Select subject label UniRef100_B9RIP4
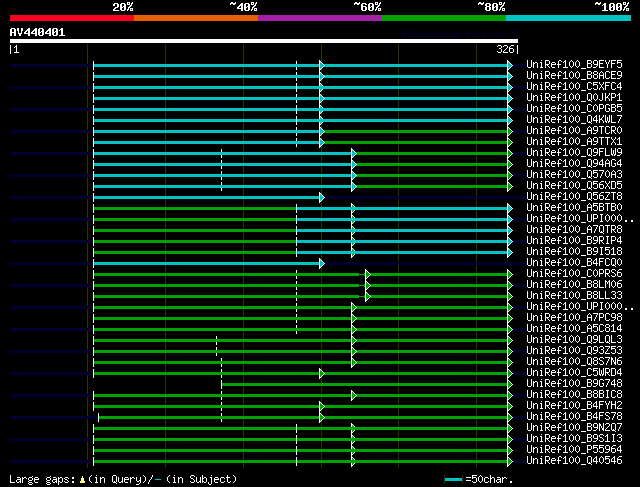Screen dimensions: 640x487 click(574, 241)
